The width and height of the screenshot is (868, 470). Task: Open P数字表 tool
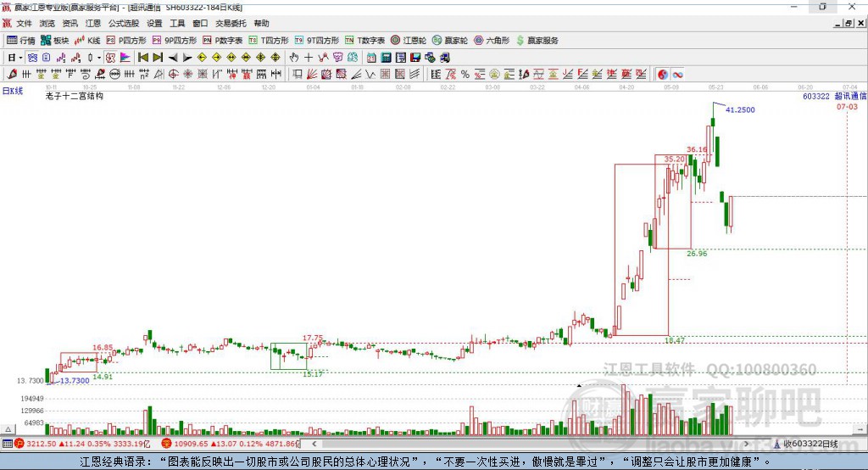click(223, 41)
